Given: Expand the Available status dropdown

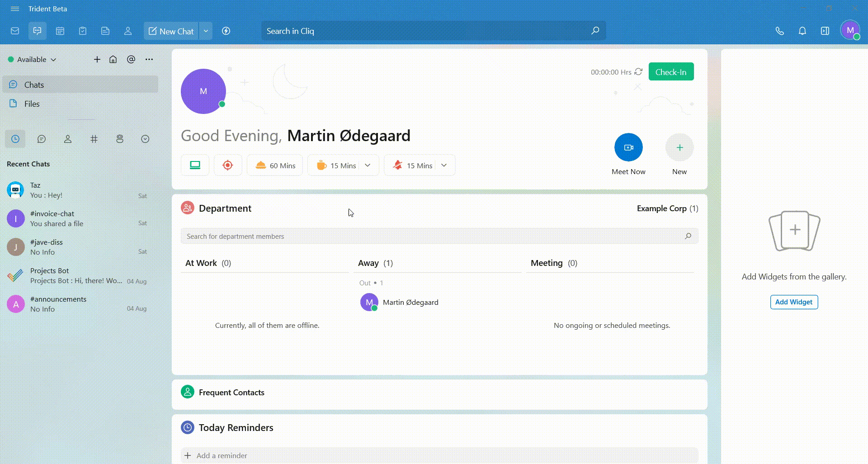Looking at the screenshot, I should (33, 60).
